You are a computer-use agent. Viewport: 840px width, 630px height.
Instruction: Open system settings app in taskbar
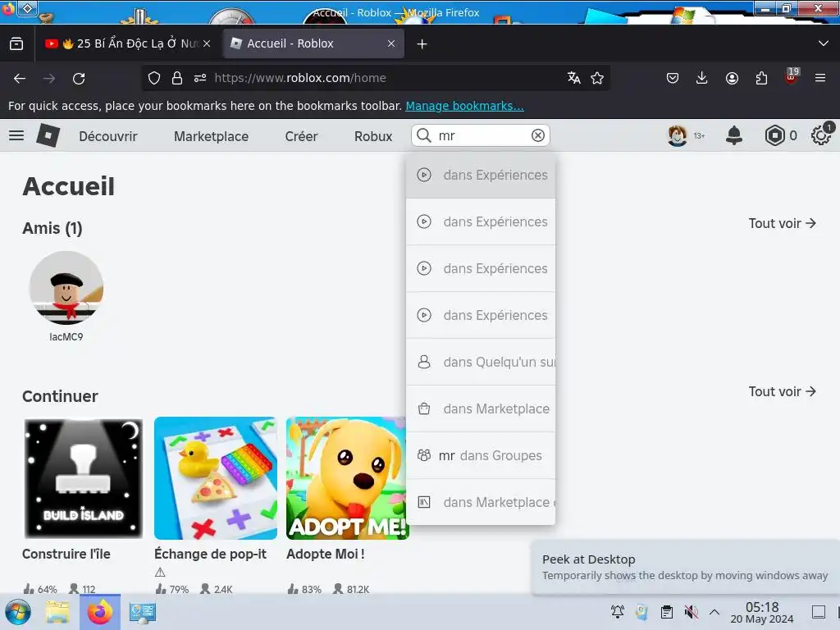tap(143, 612)
